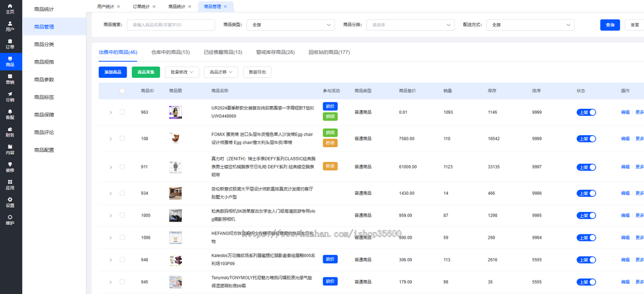Open the 批量修改 dropdown button
The height and width of the screenshot is (294, 644).
[182, 72]
